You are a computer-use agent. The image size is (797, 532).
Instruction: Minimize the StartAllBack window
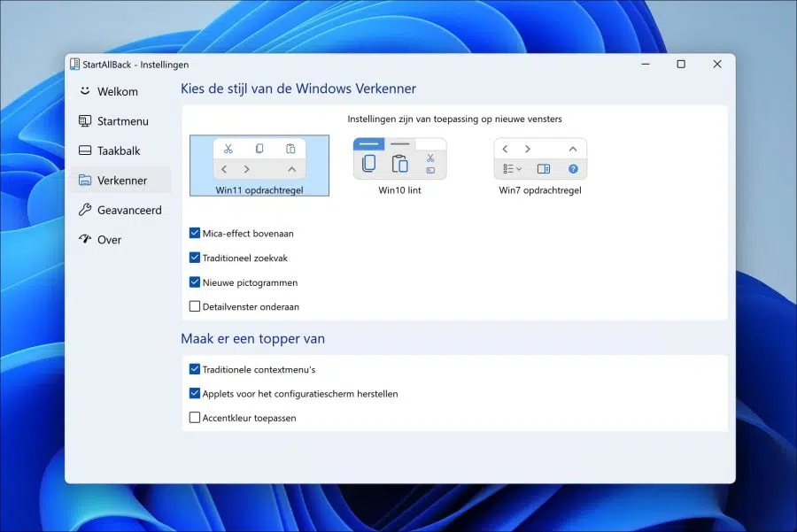pos(646,64)
